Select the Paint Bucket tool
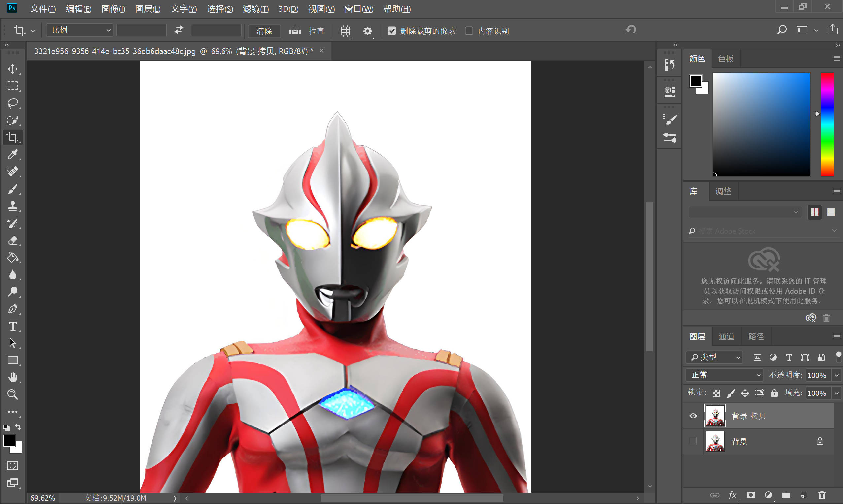This screenshot has width=843, height=504. coord(13,257)
